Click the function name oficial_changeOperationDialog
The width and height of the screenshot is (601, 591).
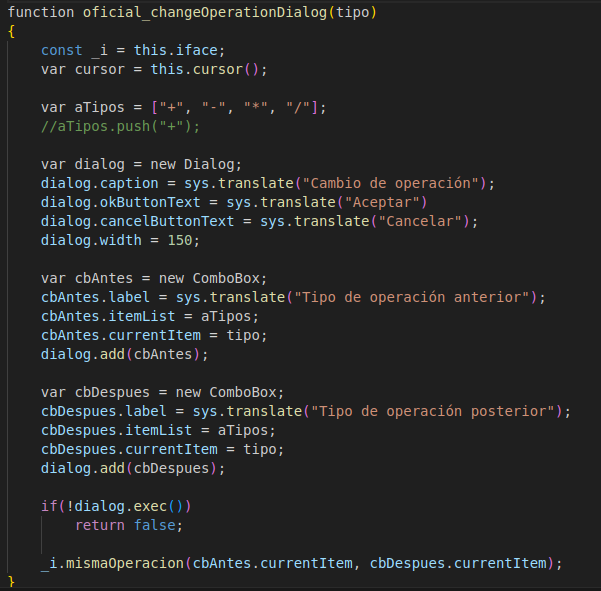[x=205, y=13]
